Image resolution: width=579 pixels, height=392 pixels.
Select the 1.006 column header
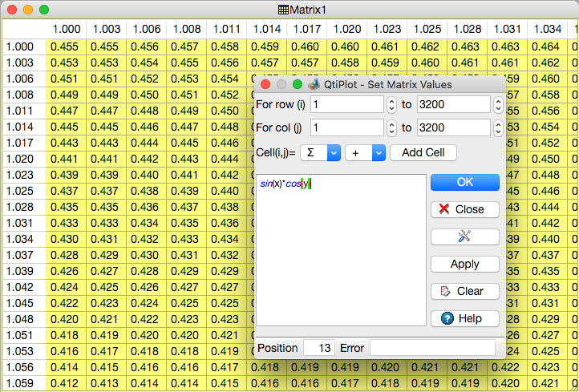click(x=144, y=29)
